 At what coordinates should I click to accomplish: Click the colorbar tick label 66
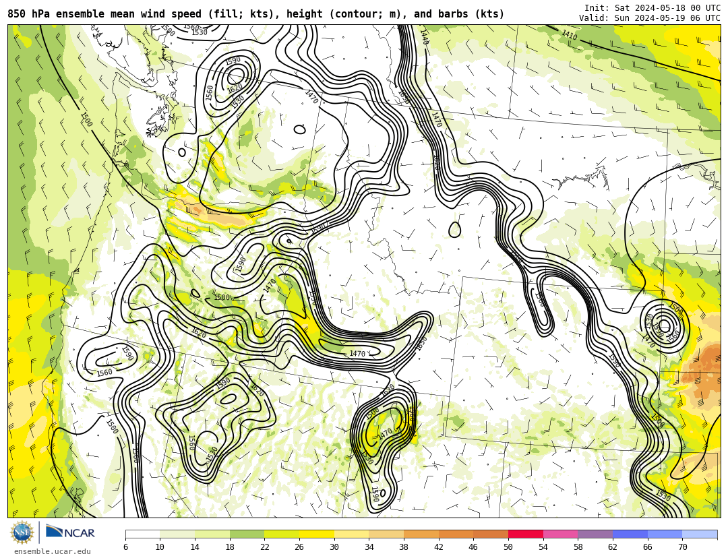[x=647, y=547]
